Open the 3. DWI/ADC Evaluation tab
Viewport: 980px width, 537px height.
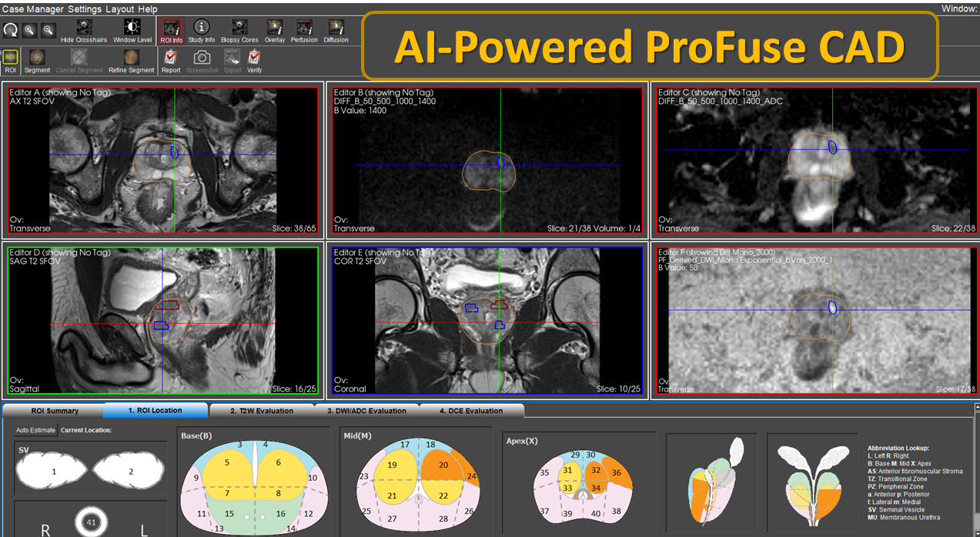[366, 411]
